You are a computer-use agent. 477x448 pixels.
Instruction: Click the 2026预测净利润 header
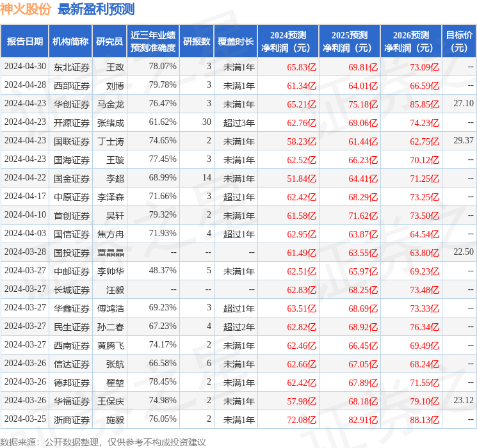tap(411, 42)
